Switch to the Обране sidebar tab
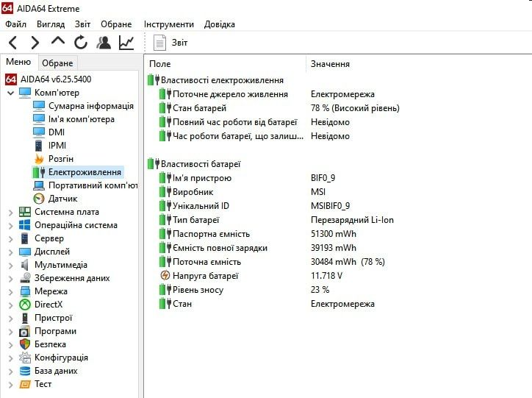 tap(57, 63)
